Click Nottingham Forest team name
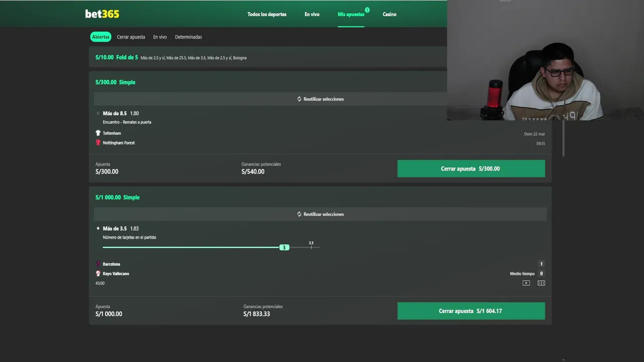This screenshot has height=362, width=644. click(x=119, y=143)
